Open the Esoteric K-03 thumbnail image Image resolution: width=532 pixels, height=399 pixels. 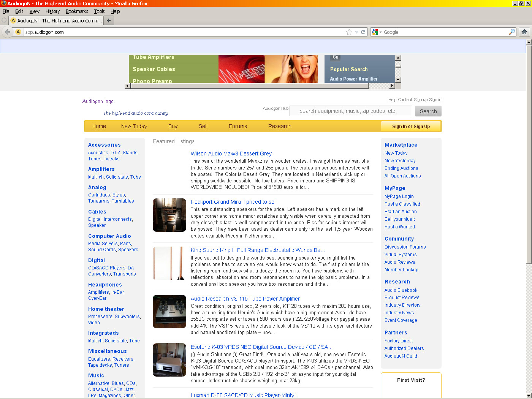pyautogui.click(x=169, y=360)
